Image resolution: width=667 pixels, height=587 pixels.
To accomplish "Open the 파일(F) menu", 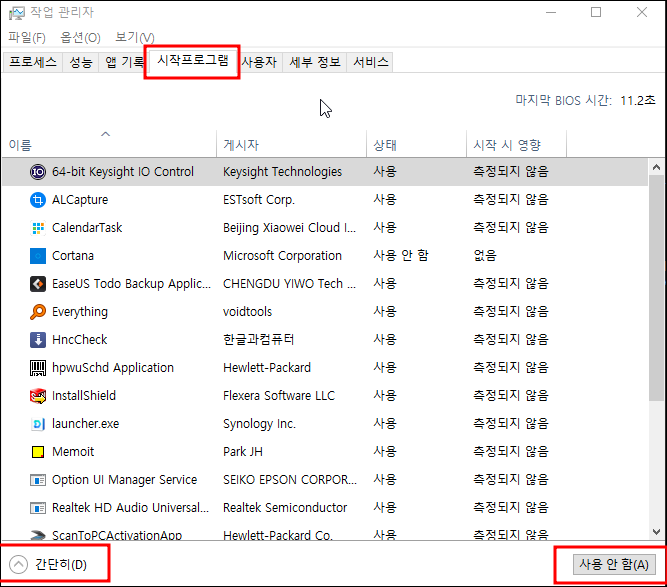I will (27, 37).
